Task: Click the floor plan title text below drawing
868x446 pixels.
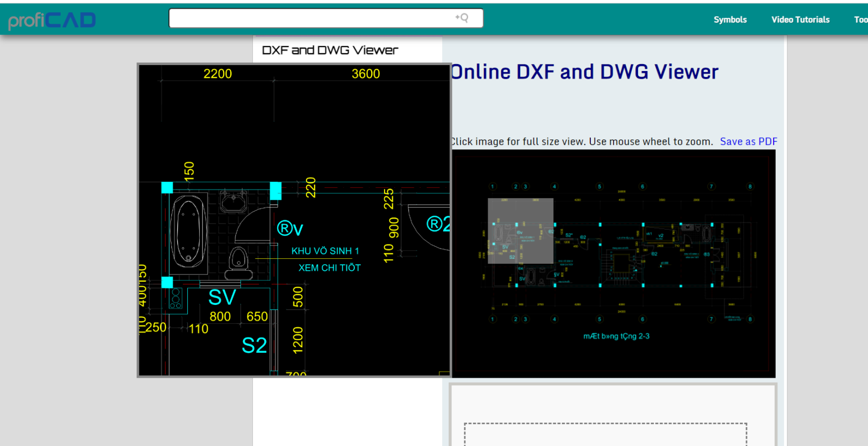Action: pos(616,336)
